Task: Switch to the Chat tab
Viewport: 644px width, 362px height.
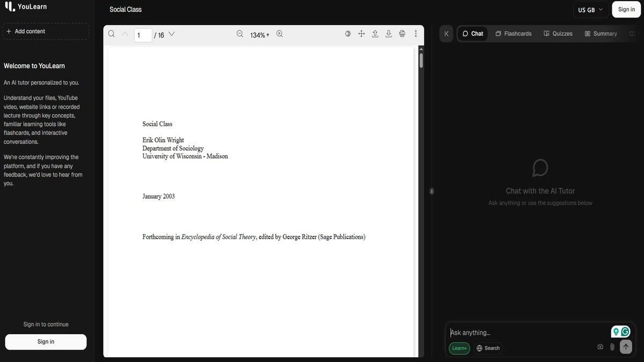Action: click(x=473, y=33)
